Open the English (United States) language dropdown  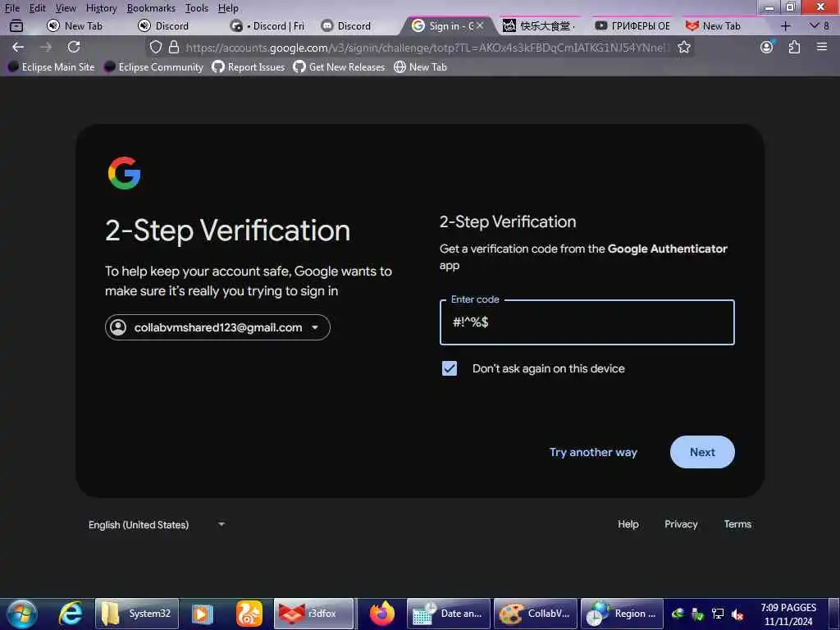(157, 524)
